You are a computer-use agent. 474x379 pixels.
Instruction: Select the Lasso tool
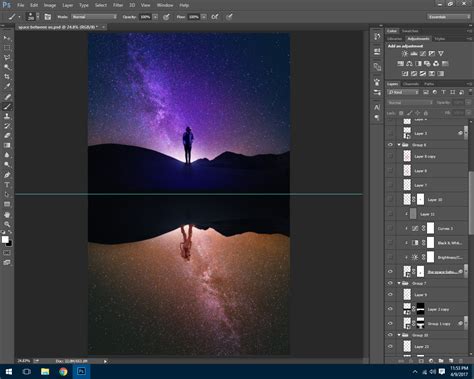pos(7,57)
